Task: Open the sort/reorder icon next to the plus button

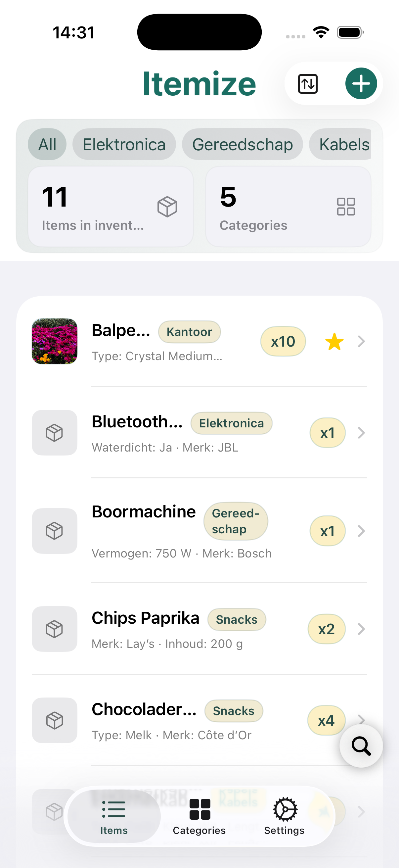Action: (307, 83)
